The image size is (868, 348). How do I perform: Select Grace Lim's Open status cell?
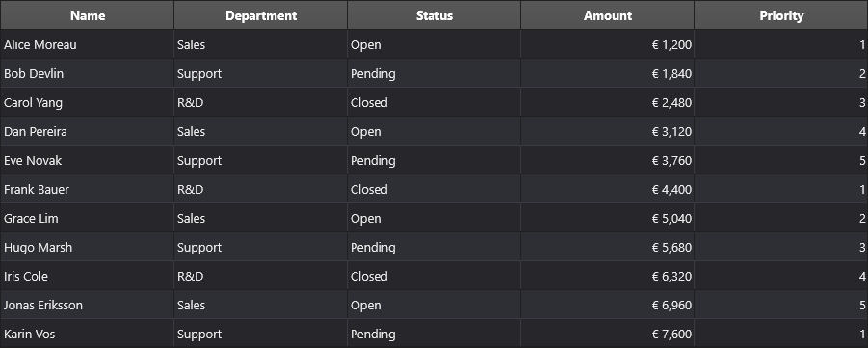(434, 218)
